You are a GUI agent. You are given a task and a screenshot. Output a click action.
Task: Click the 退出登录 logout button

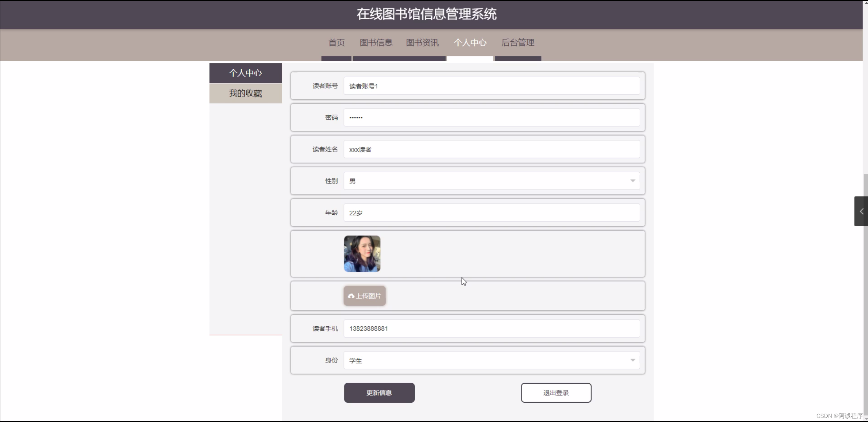tap(555, 392)
